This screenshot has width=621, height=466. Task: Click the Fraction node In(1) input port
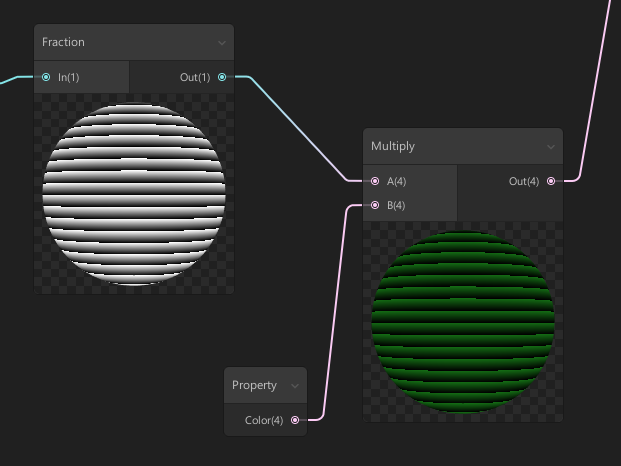pos(46,77)
